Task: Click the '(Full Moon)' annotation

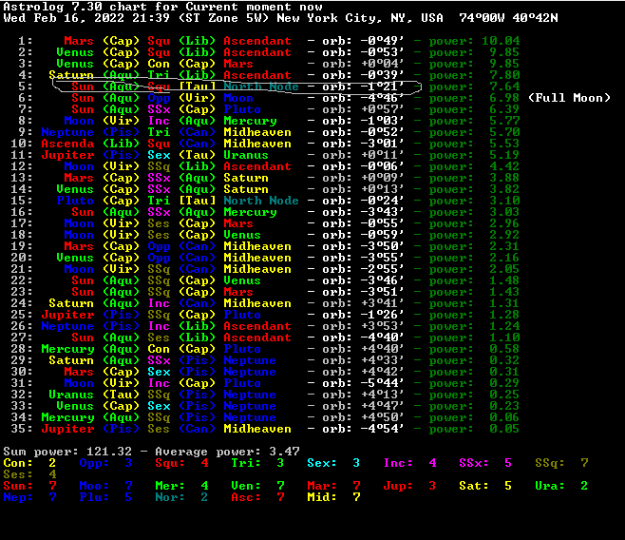Action: (569, 98)
